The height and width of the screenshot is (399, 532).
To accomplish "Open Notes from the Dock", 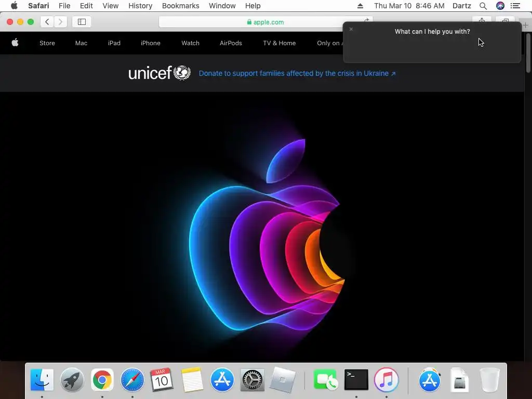I will 192,380.
